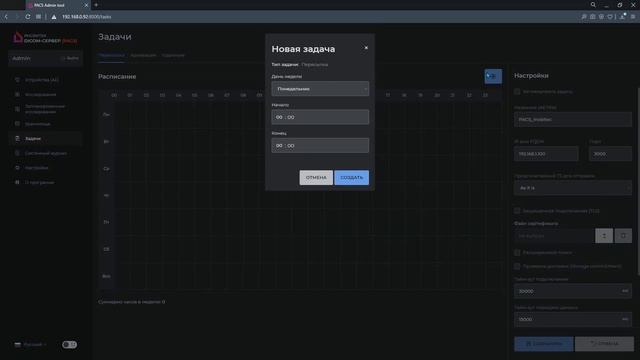Viewport: 640px width, 360px height.
Task: Click the browser back arrow
Action: [x=7, y=17]
